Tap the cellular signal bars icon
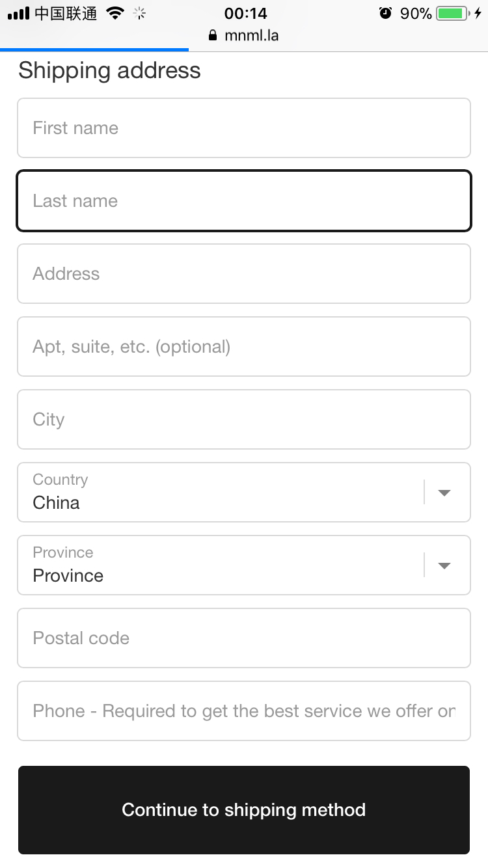Image resolution: width=488 pixels, height=868 pixels. pos(18,13)
